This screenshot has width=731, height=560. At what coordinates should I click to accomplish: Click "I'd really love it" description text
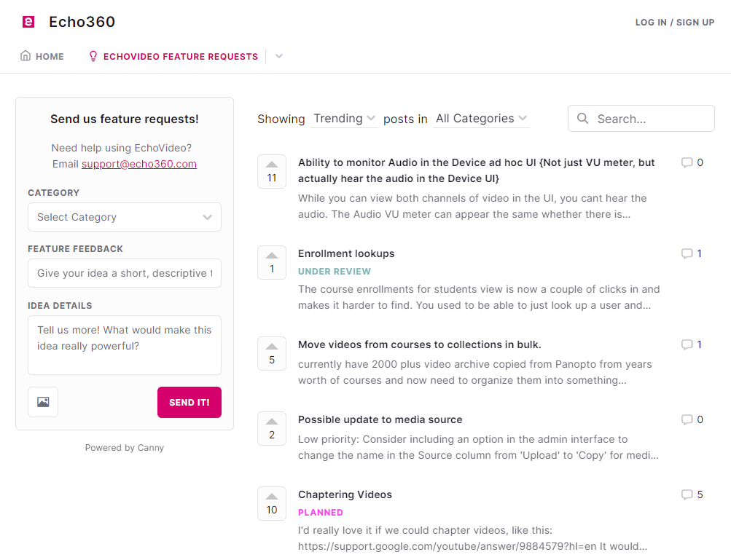473,538
